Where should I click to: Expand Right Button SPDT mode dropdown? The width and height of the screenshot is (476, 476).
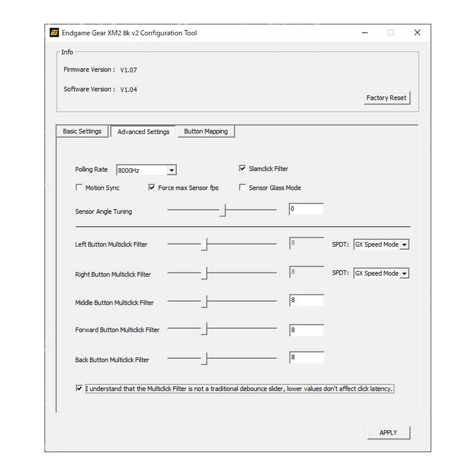[404, 273]
